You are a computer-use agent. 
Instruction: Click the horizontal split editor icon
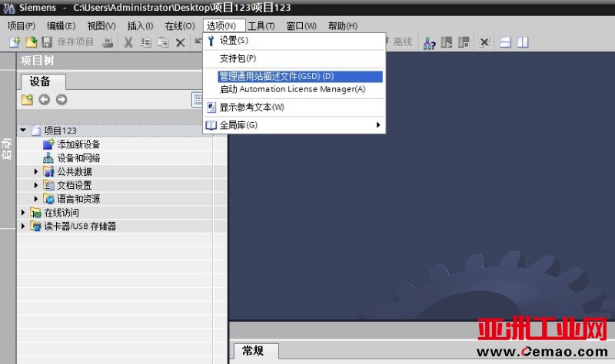(505, 42)
